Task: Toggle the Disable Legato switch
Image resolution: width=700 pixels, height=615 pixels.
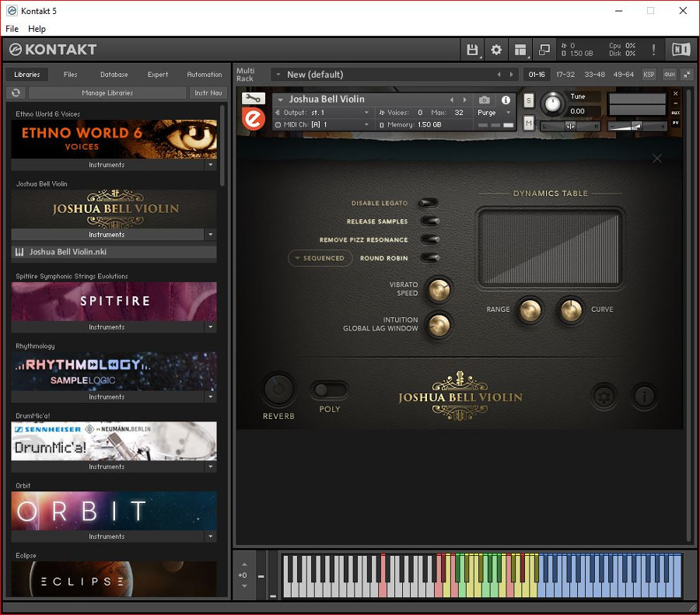Action: pyautogui.click(x=429, y=203)
